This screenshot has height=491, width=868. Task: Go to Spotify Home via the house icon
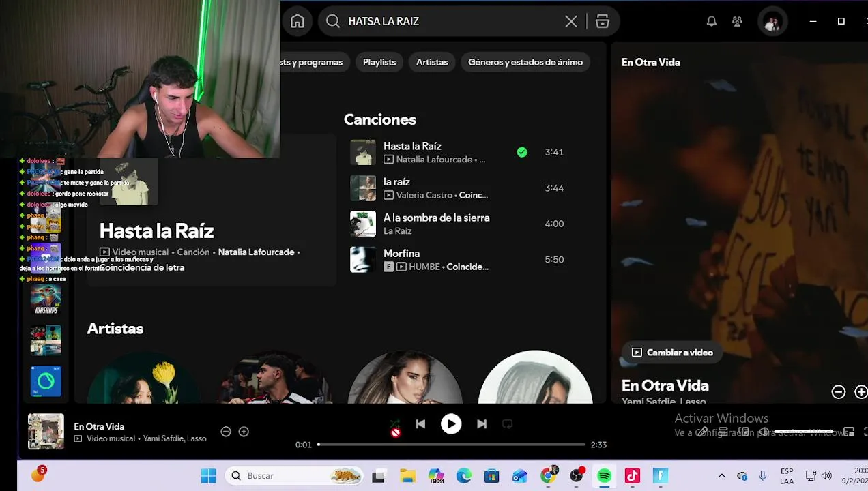(x=298, y=21)
